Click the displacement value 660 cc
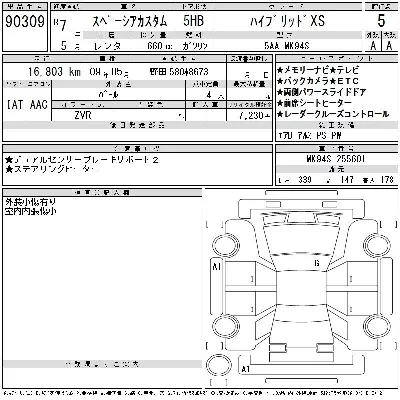The width and height of the screenshot is (400, 400). click(x=160, y=46)
